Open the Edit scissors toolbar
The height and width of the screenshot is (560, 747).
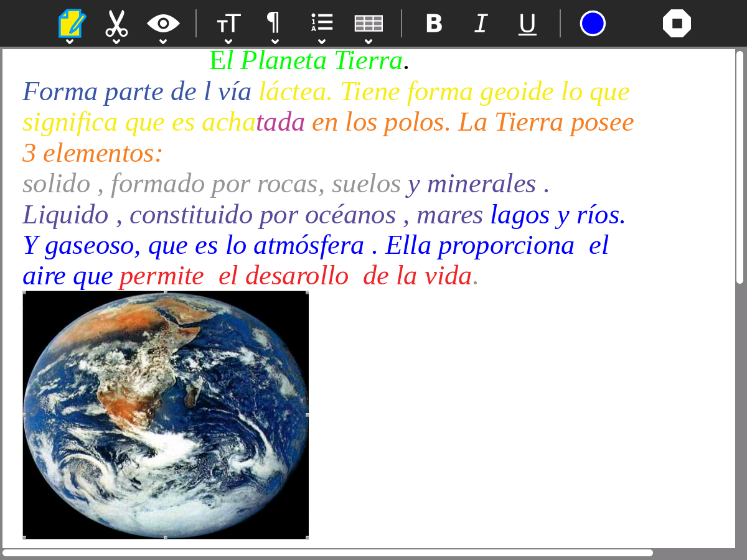pos(116,24)
